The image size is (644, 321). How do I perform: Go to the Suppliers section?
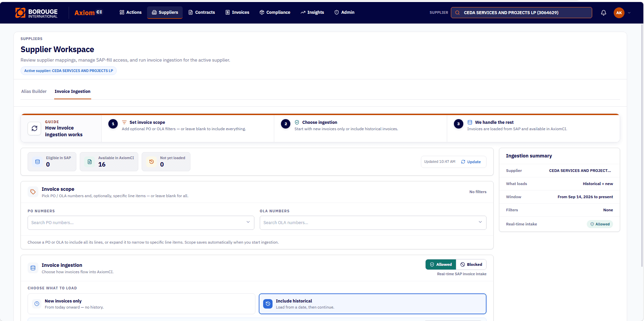(x=165, y=12)
